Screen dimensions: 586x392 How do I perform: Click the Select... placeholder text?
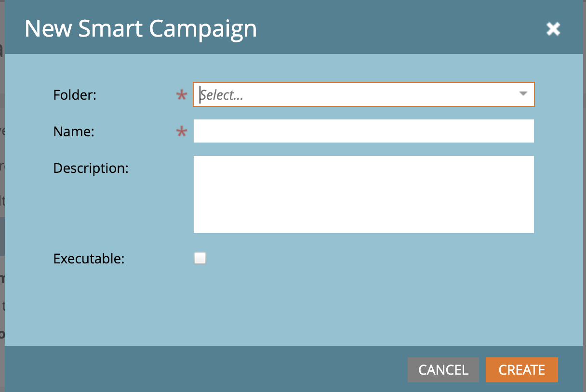click(x=222, y=95)
